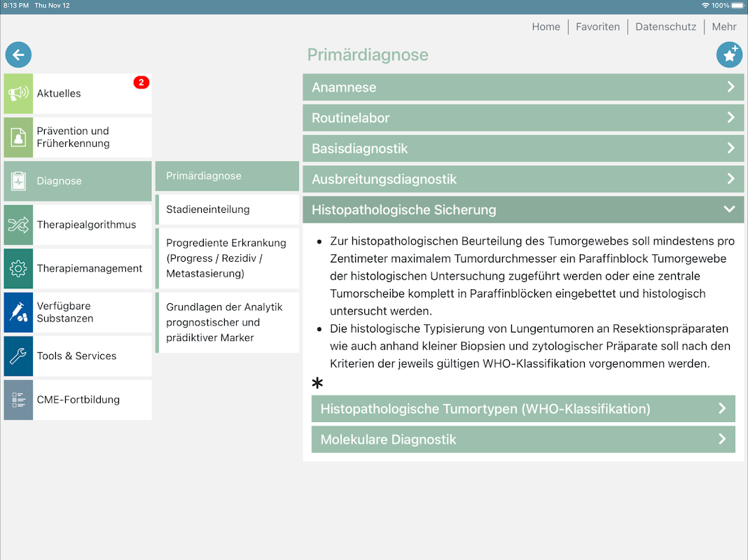Check the Wi-Fi status icon
Screen dimensions: 748x560
coord(705,5)
